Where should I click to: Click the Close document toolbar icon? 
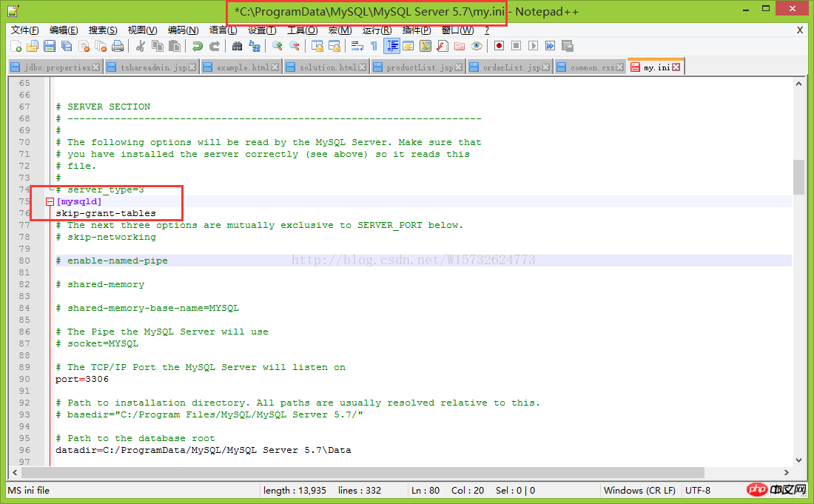[x=84, y=46]
